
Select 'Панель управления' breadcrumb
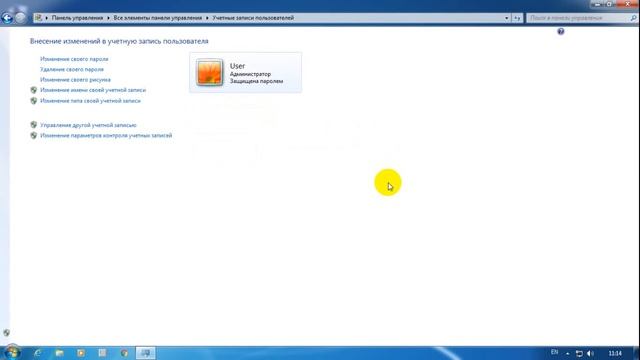[x=77, y=18]
